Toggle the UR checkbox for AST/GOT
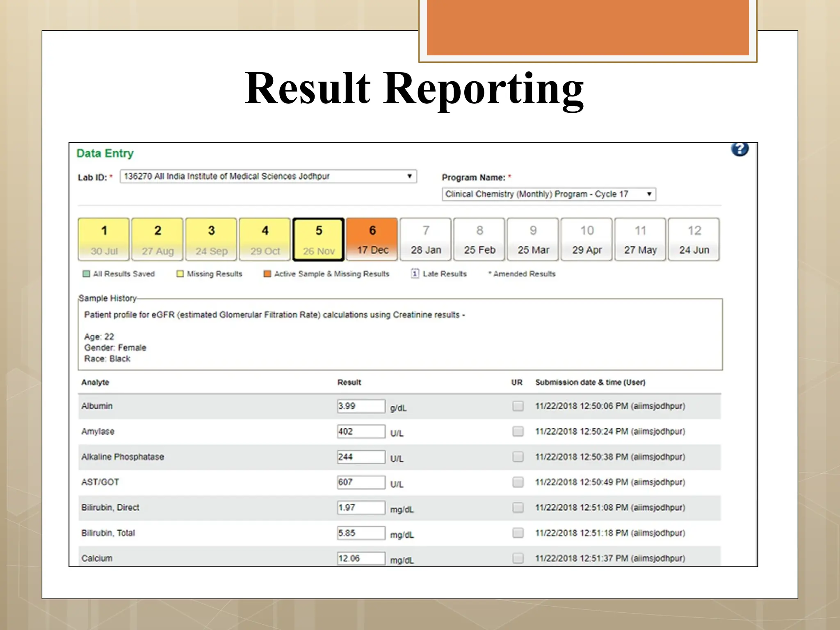 tap(518, 482)
